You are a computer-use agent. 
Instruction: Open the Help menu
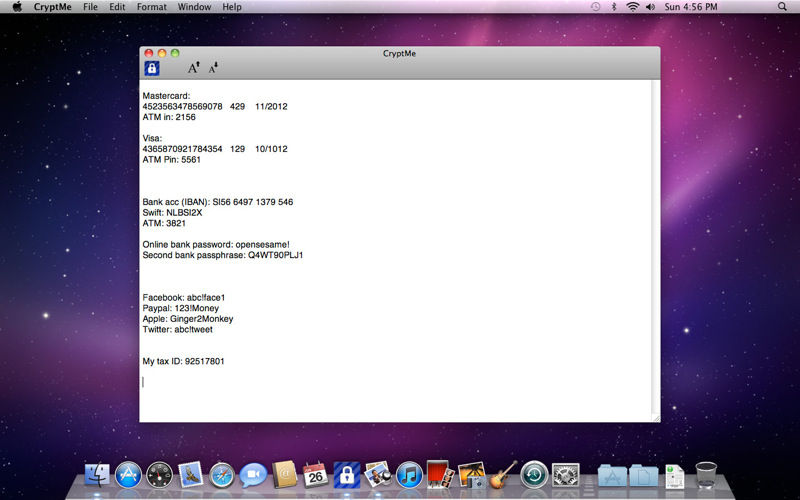pyautogui.click(x=232, y=7)
